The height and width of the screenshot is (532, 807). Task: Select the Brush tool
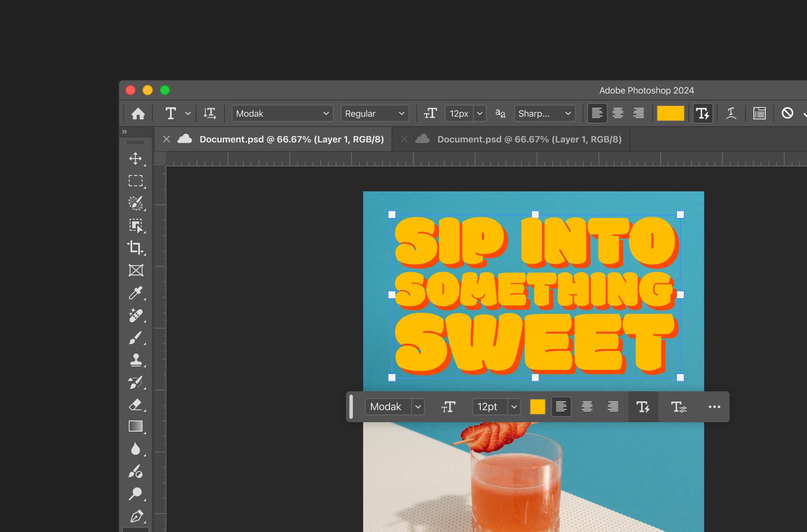(x=136, y=338)
